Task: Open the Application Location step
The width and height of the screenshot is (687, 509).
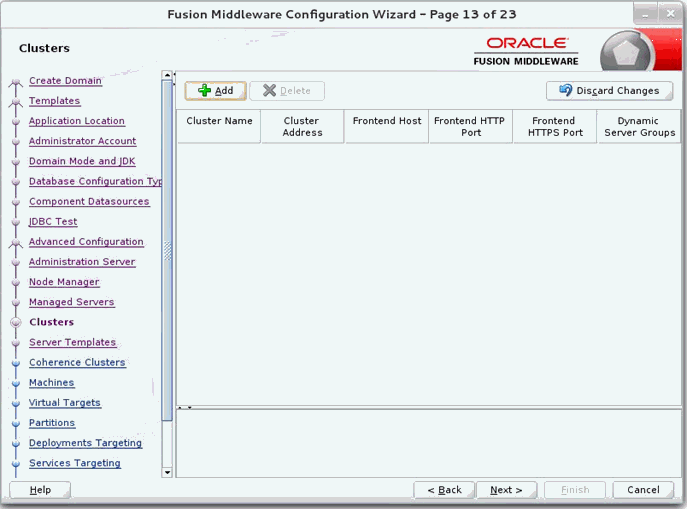Action: 77,121
